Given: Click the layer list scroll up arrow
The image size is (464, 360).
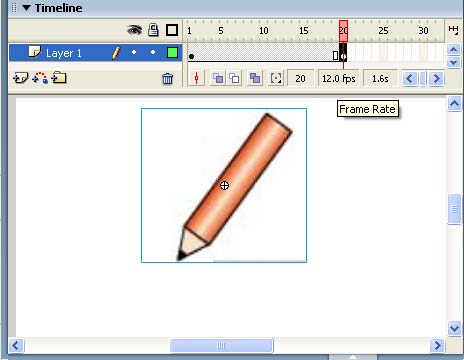Looking at the screenshot, I should coord(453,50).
